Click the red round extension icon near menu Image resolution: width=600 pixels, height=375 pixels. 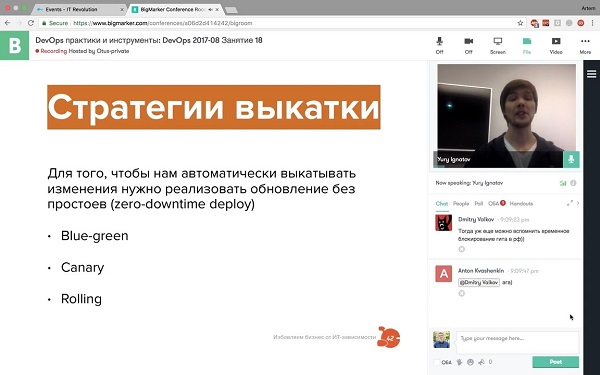[x=581, y=23]
